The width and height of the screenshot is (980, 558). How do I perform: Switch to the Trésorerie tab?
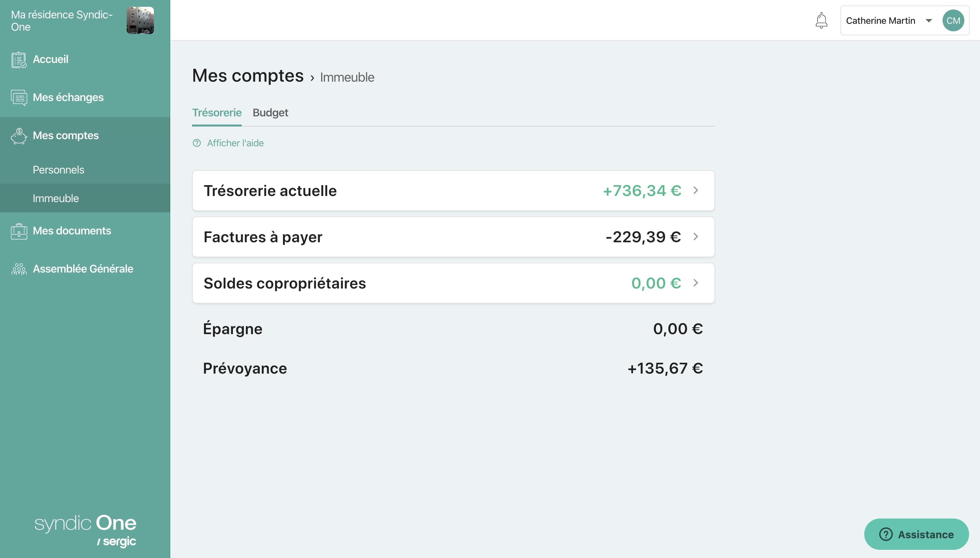pyautogui.click(x=217, y=113)
